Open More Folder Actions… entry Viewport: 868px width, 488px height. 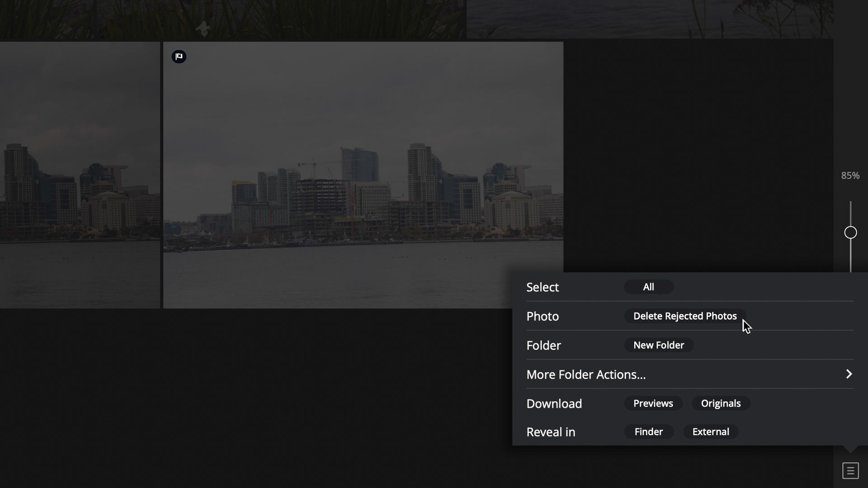point(690,374)
